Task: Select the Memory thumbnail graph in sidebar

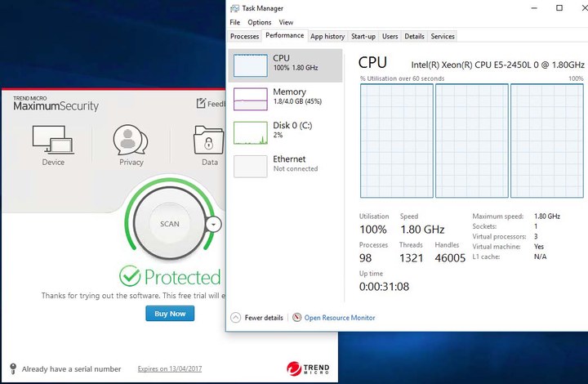Action: tap(251, 99)
